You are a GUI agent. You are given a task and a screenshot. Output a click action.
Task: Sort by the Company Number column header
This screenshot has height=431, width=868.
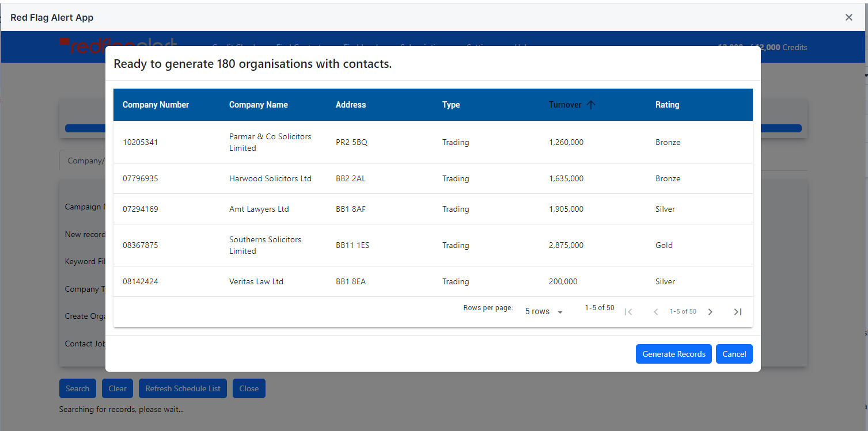[156, 105]
